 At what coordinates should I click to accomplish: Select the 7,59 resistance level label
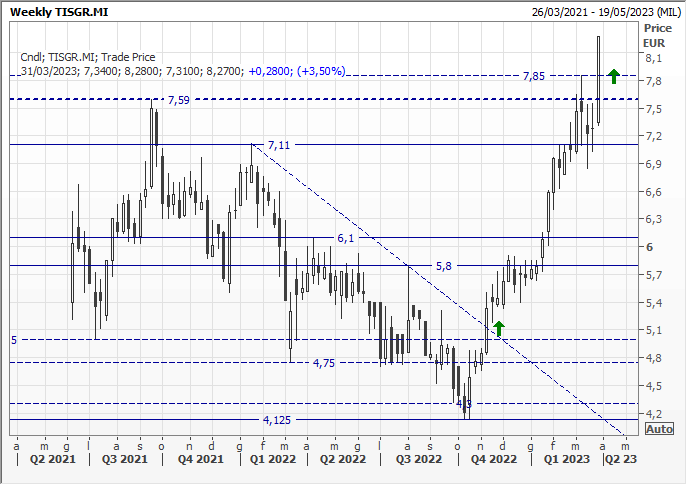178,100
